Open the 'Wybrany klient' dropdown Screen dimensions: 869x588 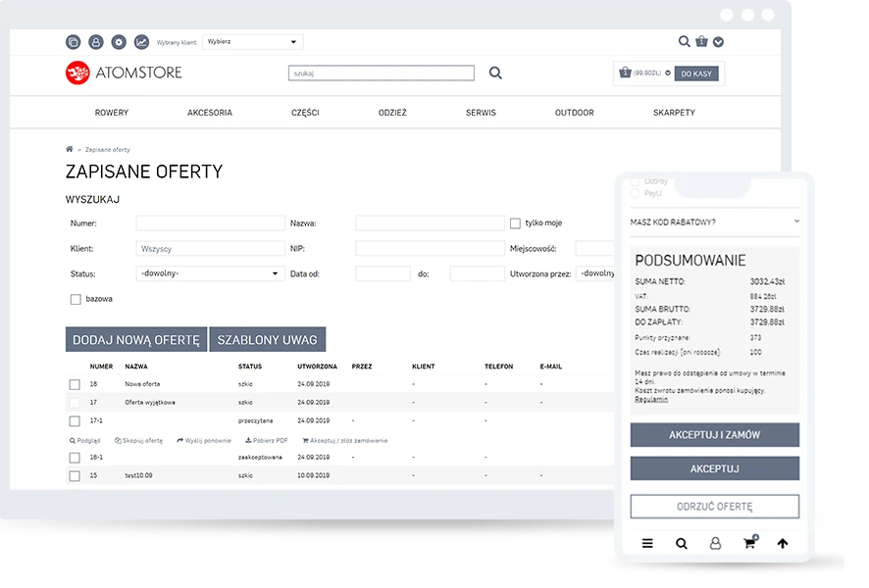click(253, 42)
